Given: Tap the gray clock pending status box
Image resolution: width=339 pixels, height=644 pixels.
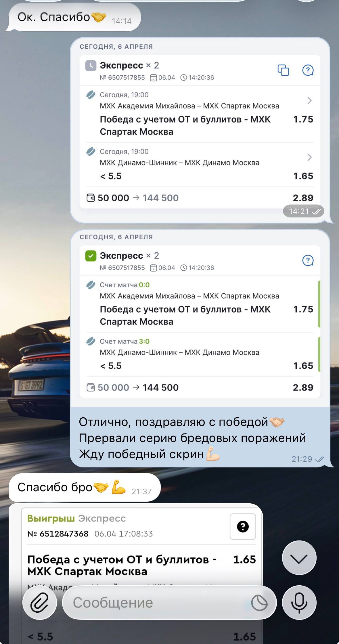Looking at the screenshot, I should (x=91, y=66).
